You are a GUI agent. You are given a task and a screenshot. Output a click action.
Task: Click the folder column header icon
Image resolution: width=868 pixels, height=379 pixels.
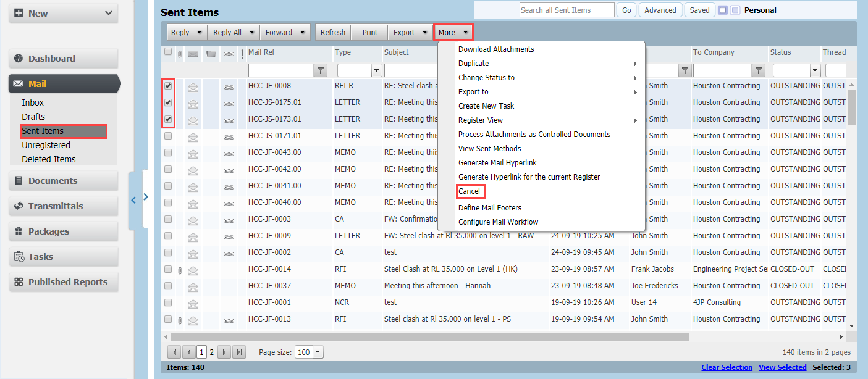click(x=211, y=54)
